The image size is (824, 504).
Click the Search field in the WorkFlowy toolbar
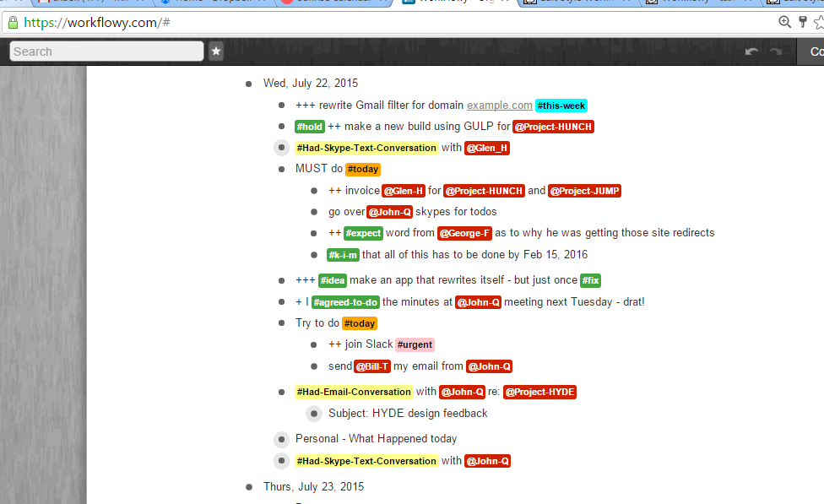coord(106,51)
